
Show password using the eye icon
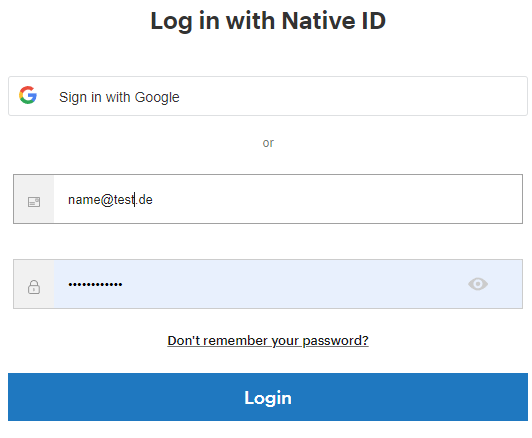click(x=478, y=284)
